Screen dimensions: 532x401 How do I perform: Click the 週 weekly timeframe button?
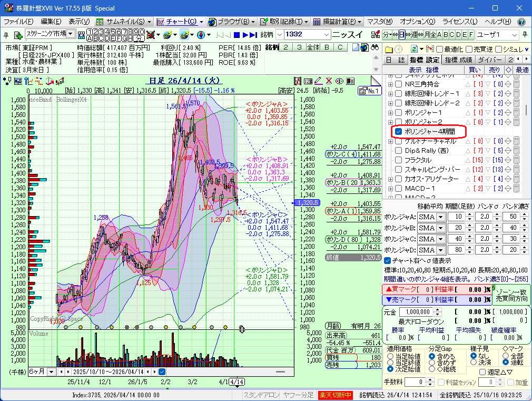pyautogui.click(x=413, y=35)
